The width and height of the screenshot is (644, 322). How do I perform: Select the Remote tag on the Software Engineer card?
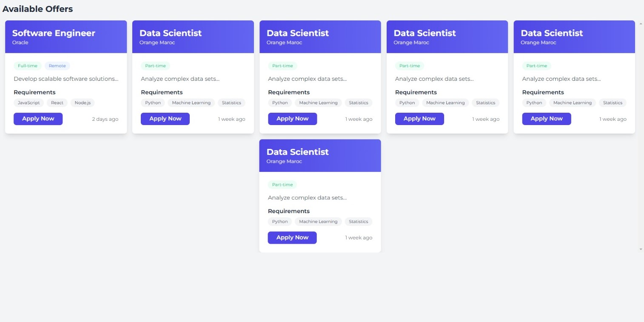tap(57, 66)
